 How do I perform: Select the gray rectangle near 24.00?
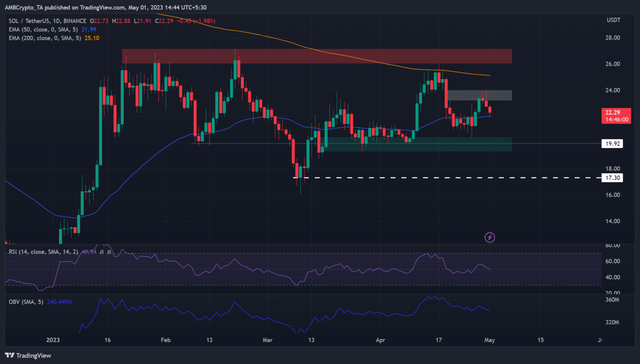[x=480, y=95]
